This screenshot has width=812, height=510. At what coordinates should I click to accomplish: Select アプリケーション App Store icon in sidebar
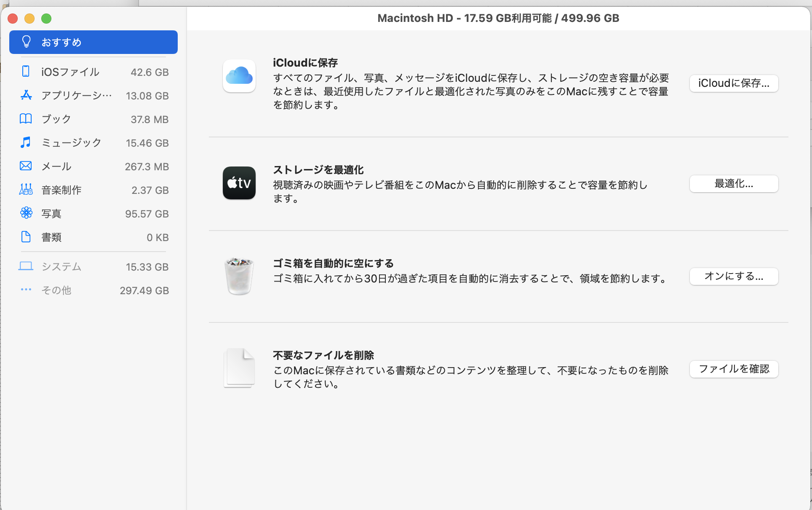[x=26, y=95]
